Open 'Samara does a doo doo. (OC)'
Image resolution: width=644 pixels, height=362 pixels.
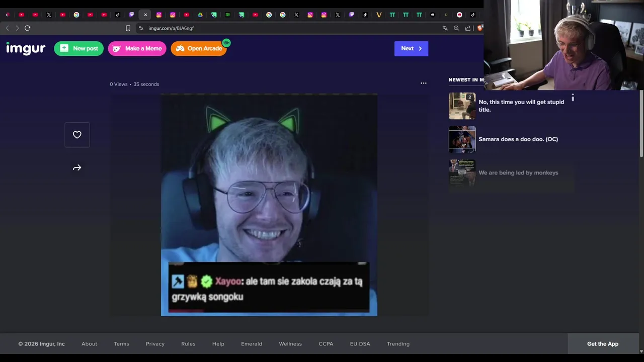[518, 139]
